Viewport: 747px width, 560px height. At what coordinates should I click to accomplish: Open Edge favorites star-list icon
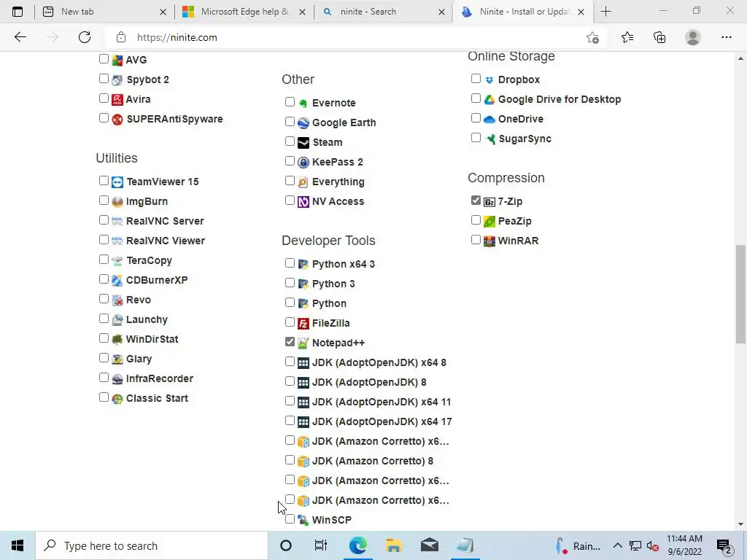pyautogui.click(x=627, y=37)
